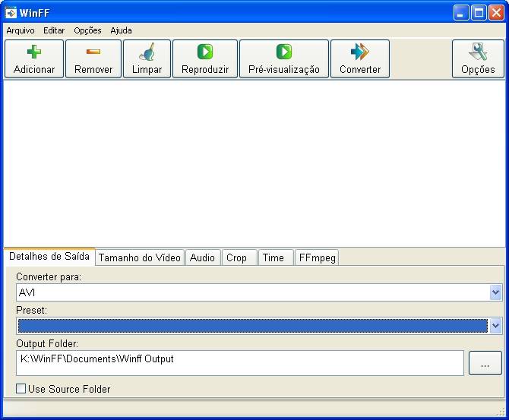
Task: Show the FFmpeg tab
Action: 316,257
